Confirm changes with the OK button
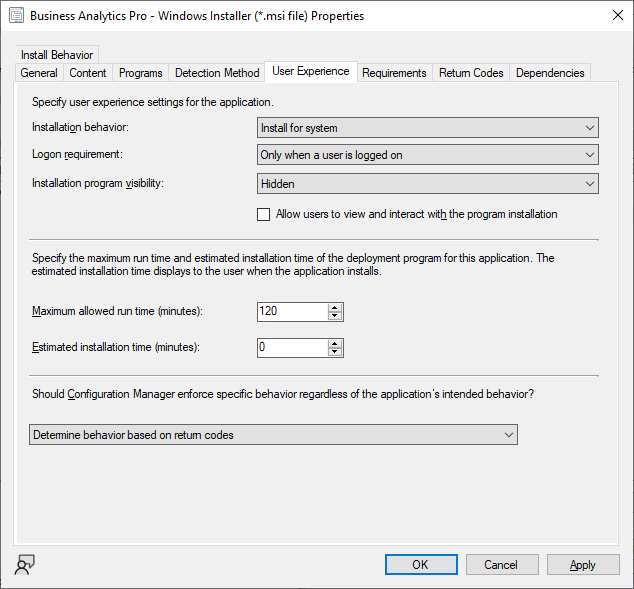This screenshot has height=589, width=634. 421,564
